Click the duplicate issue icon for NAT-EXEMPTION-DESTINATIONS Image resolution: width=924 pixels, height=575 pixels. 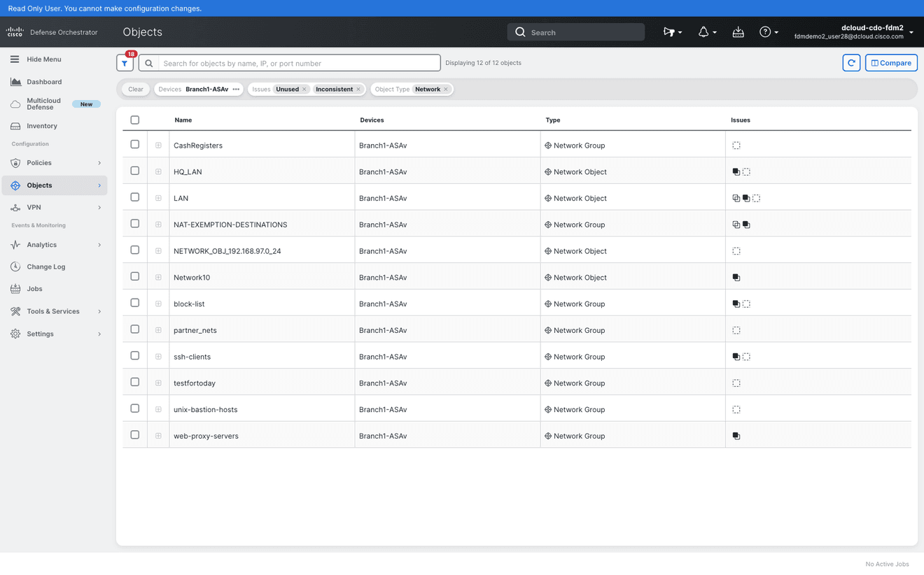coord(736,225)
